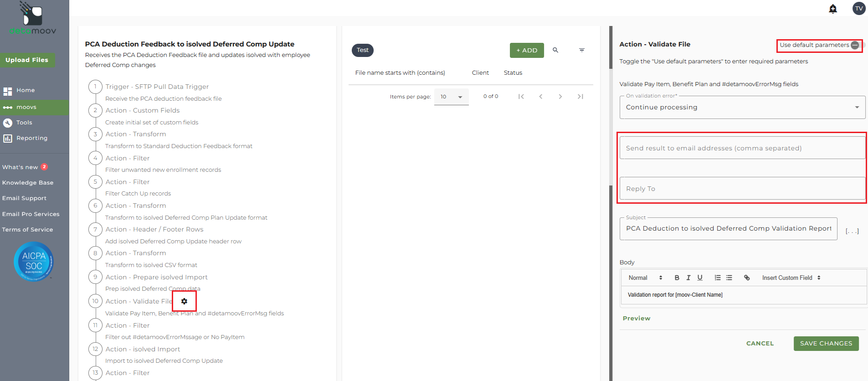The image size is (868, 381).
Task: Open Email Support link
Action: click(24, 198)
